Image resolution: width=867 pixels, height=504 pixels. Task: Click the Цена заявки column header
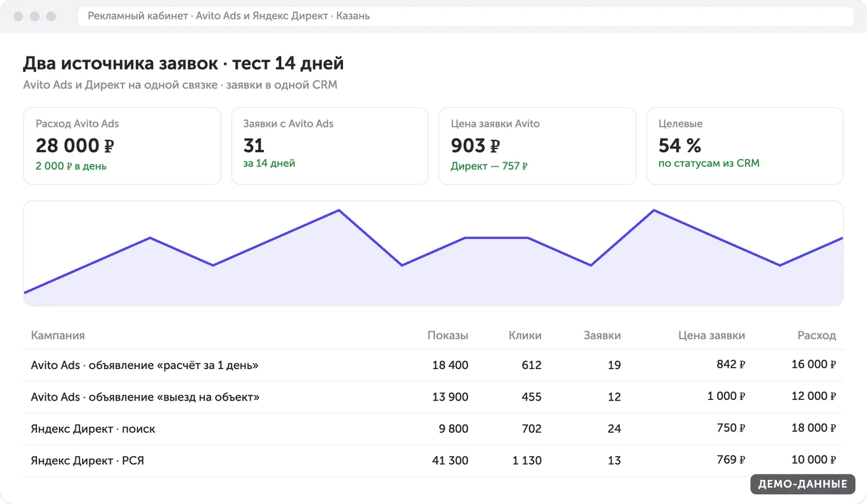[x=712, y=336]
